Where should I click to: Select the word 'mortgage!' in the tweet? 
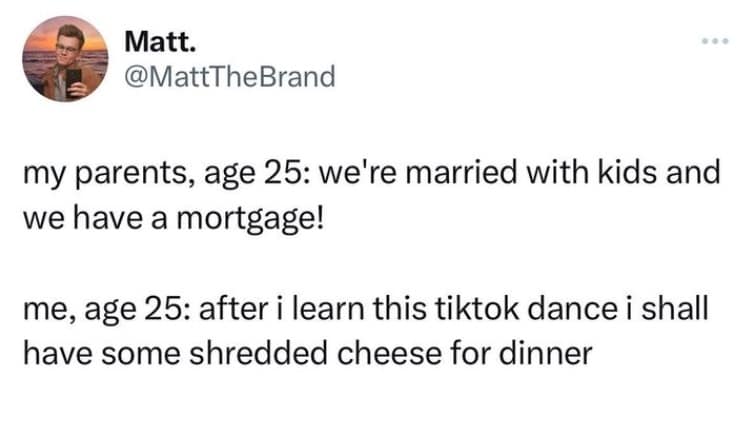[x=258, y=215]
